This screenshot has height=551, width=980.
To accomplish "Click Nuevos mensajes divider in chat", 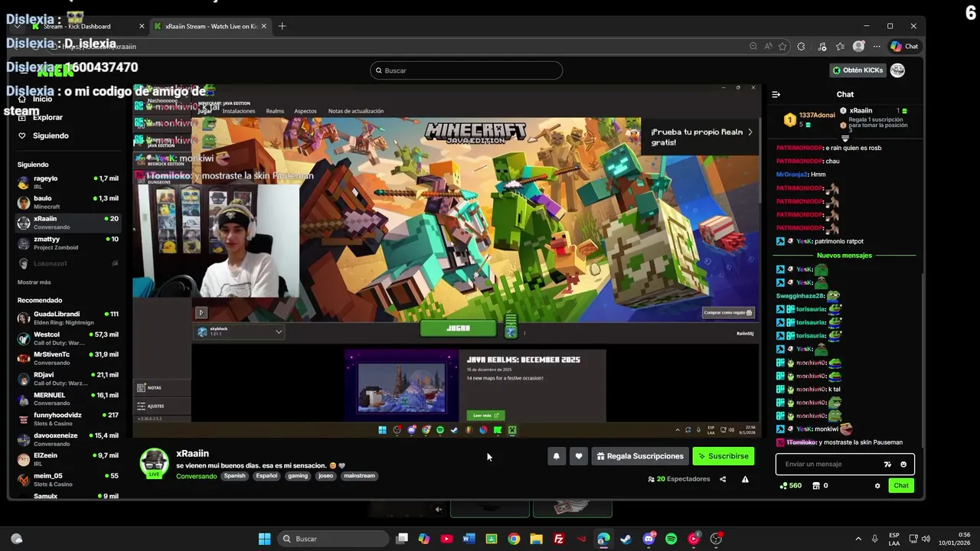I will [844, 256].
